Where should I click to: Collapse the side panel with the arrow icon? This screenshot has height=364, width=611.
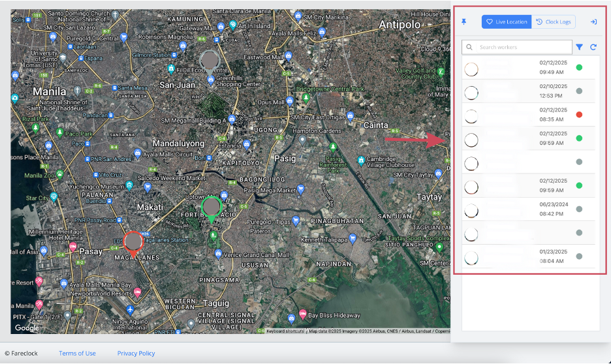[593, 22]
